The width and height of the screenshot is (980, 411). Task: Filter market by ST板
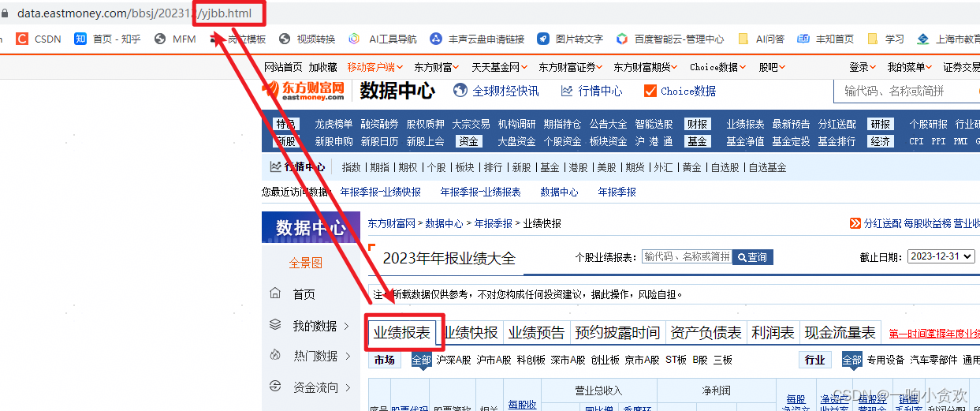pos(676,360)
